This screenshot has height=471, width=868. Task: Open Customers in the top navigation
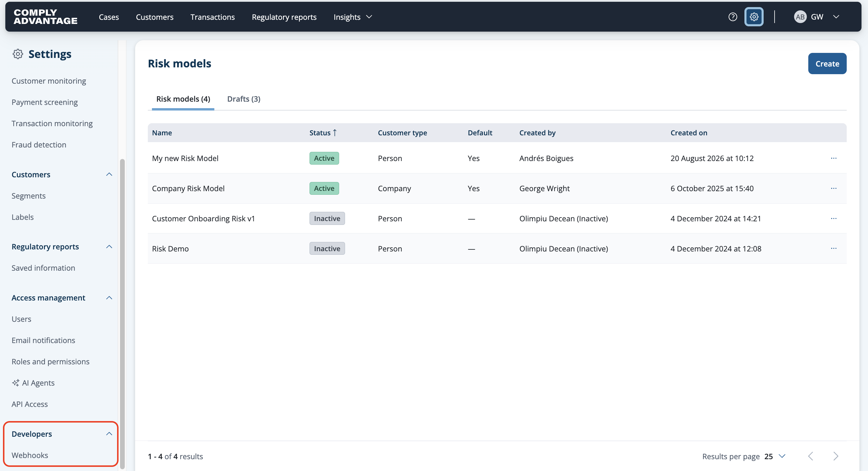point(155,17)
